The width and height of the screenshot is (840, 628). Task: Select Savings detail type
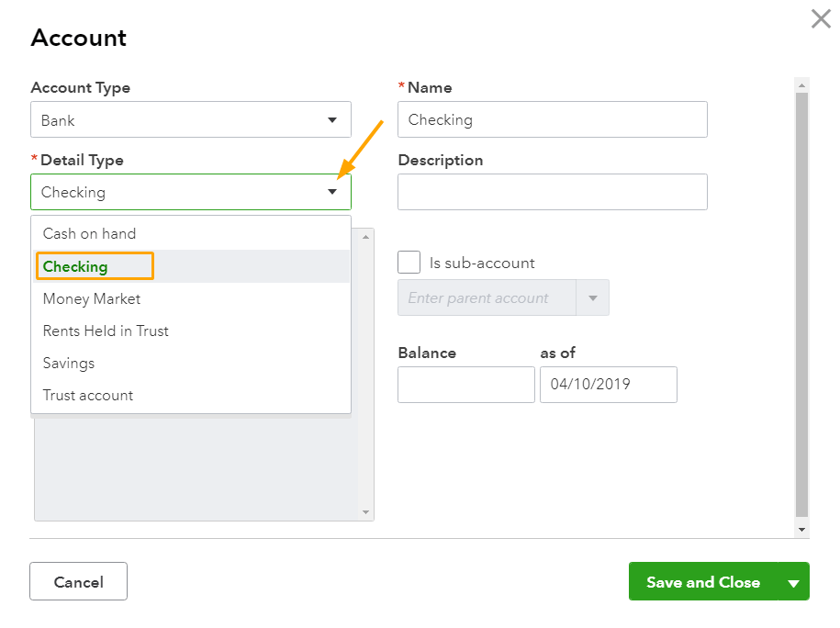tap(69, 364)
